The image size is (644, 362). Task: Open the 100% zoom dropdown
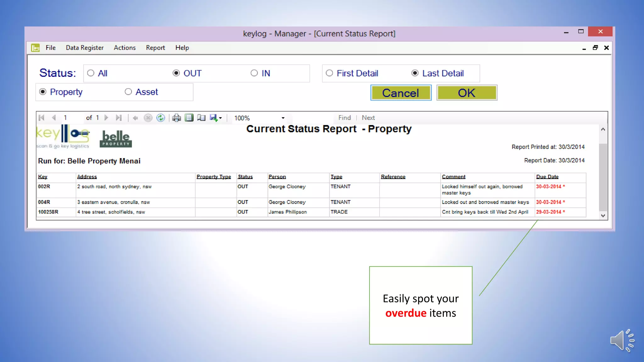coord(283,118)
